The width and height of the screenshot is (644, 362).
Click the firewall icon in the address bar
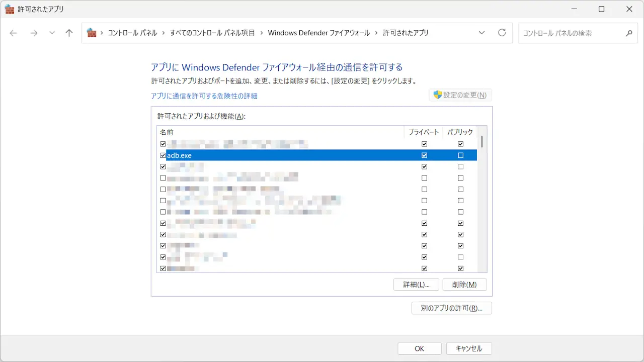click(91, 33)
